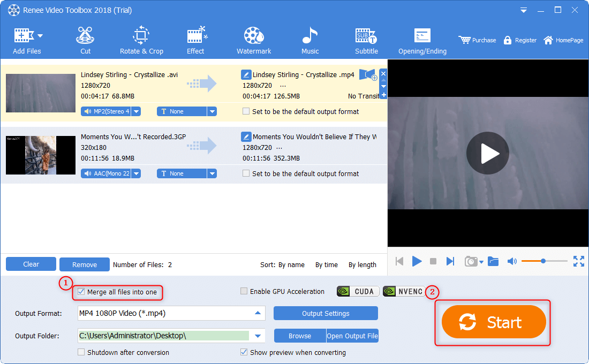Click the volume speaker icon
This screenshot has height=364, width=589.
point(512,261)
